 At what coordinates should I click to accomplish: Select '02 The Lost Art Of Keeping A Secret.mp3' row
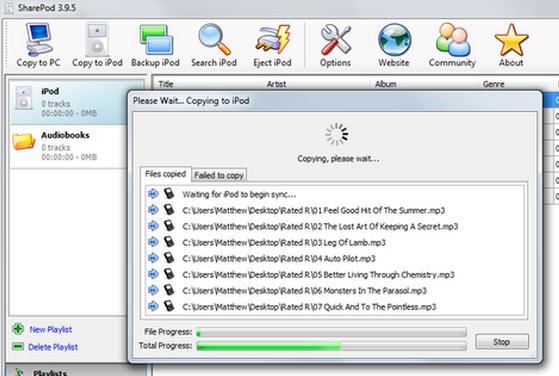[334, 226]
